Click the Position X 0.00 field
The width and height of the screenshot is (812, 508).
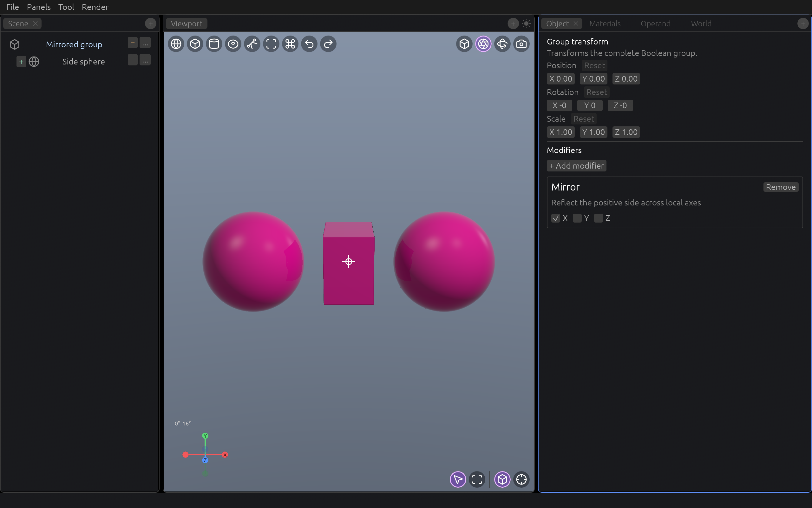560,79
